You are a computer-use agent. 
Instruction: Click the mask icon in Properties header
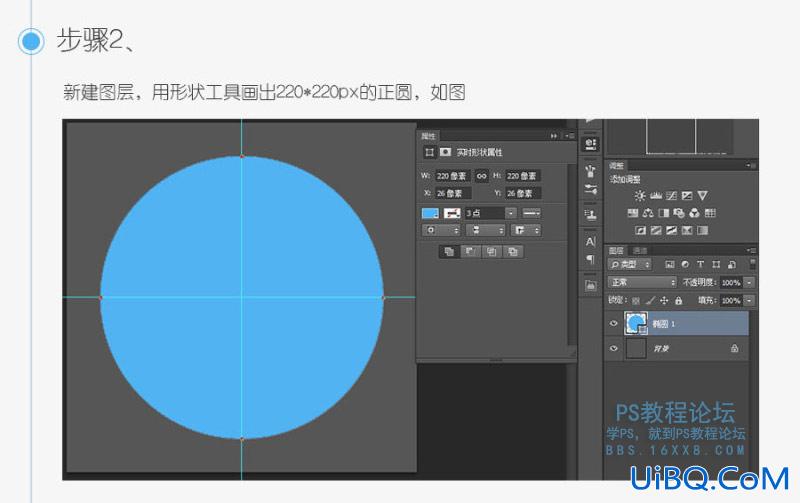click(445, 152)
